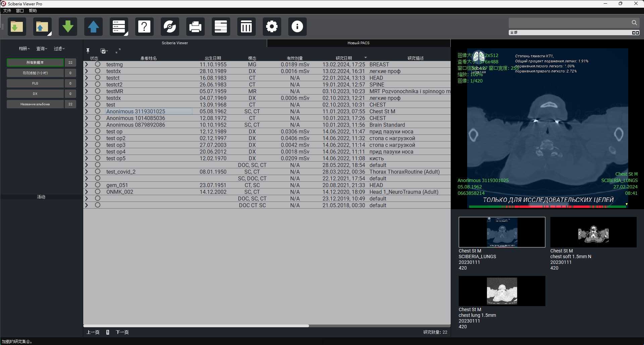The width and height of the screenshot is (644, 345).
Task: Open the 文件 menu
Action: 7,11
